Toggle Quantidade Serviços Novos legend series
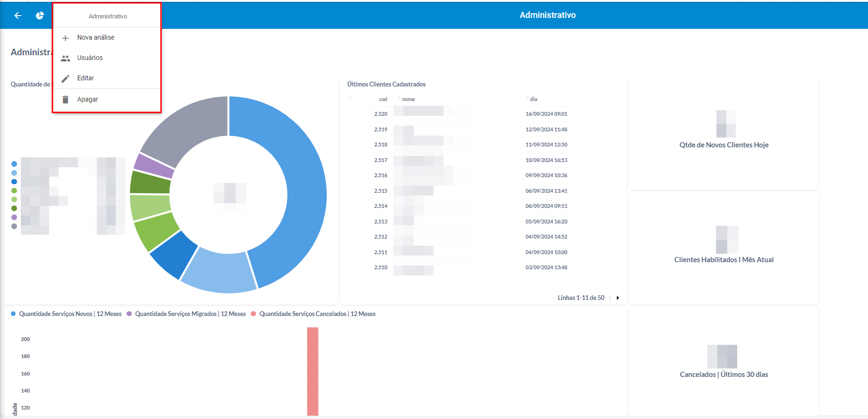Screen dimensions: 868x419 tap(66, 314)
